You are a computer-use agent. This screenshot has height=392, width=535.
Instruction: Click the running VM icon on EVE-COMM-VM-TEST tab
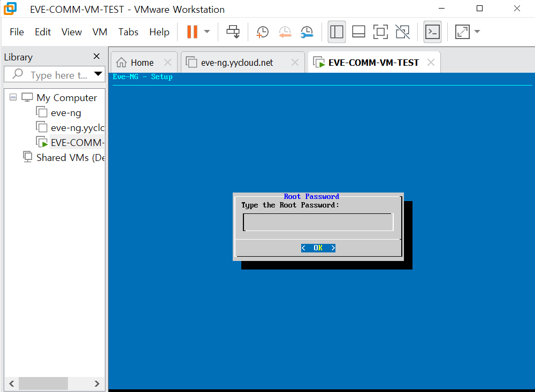click(319, 63)
